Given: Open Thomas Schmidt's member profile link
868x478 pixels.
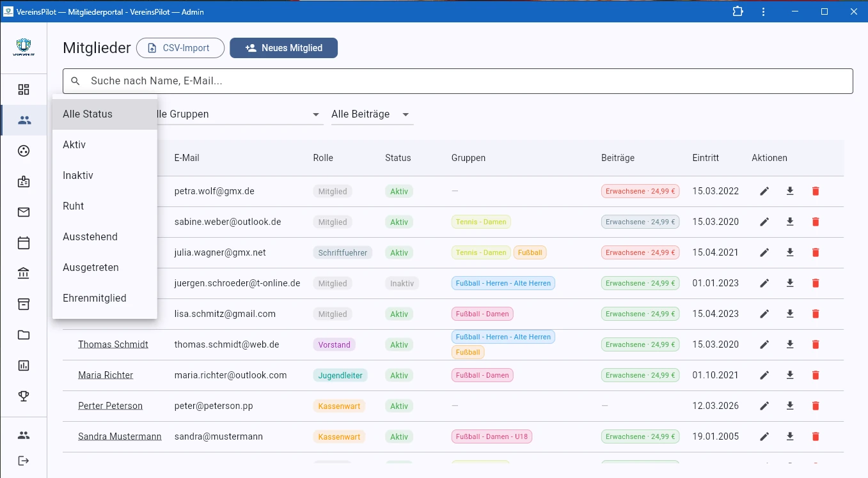Looking at the screenshot, I should [113, 344].
